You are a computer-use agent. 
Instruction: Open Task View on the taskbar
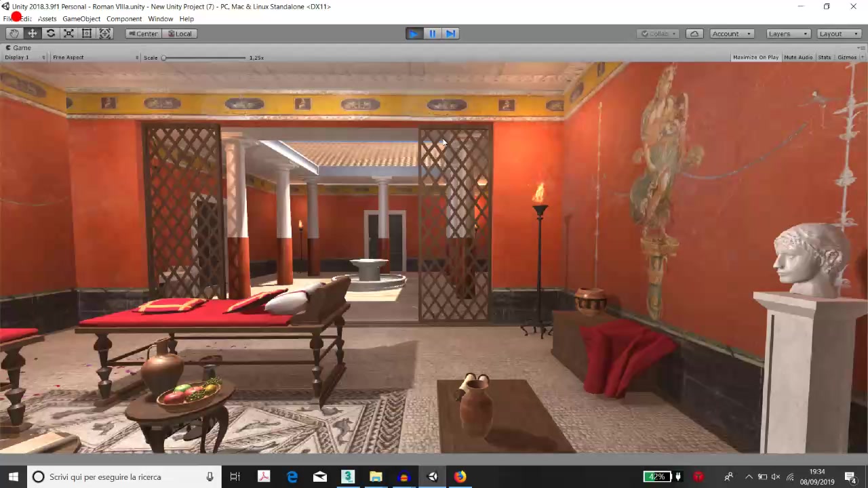pos(235,476)
